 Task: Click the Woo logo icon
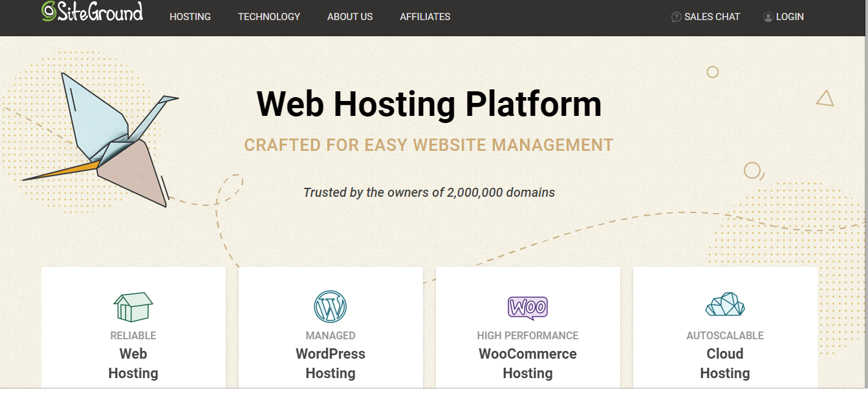pos(528,307)
